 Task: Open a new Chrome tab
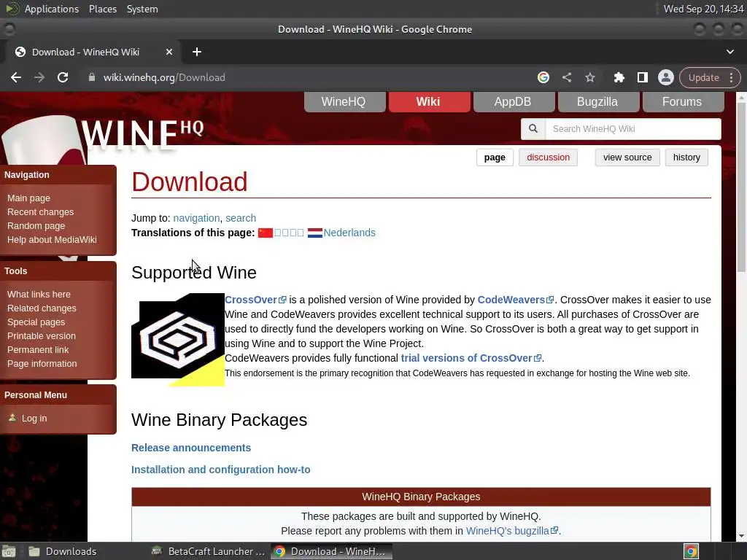197,52
